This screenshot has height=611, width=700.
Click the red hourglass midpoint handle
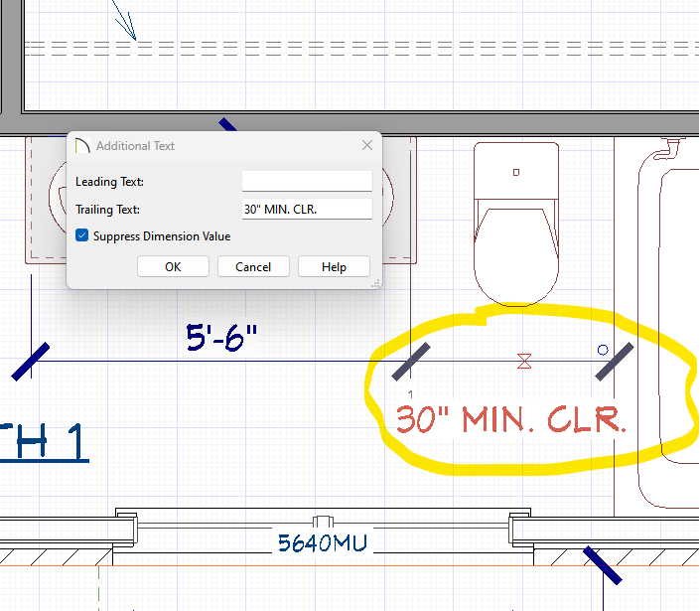coord(524,361)
